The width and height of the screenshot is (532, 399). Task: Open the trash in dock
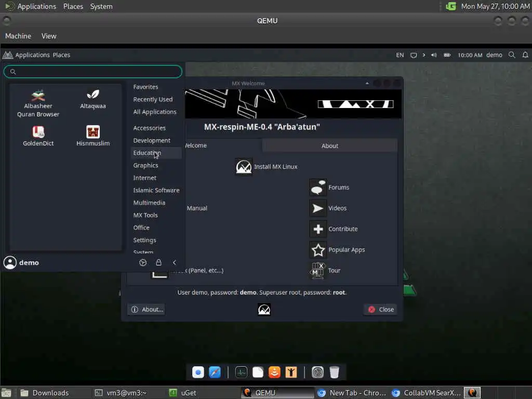click(334, 372)
